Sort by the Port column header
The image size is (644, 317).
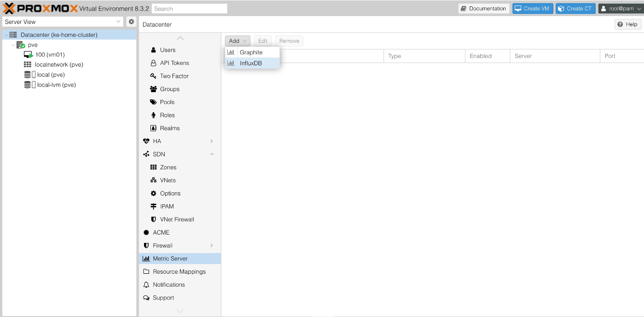tap(622, 56)
